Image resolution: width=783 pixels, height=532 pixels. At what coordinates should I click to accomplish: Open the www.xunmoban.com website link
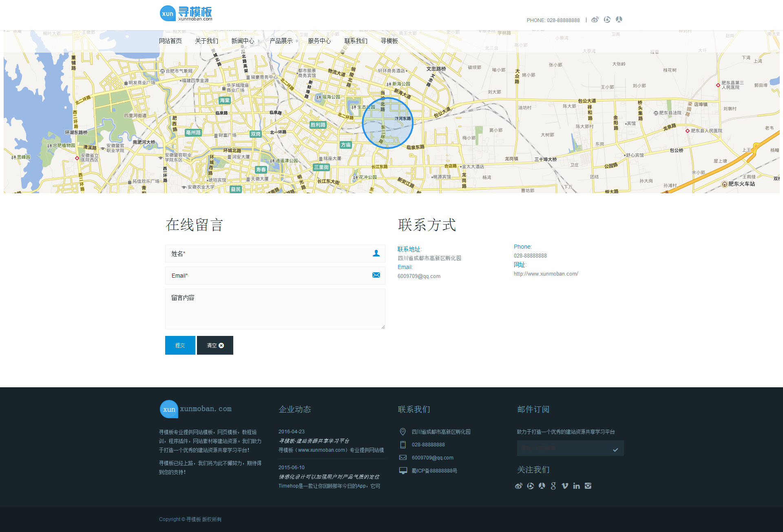click(546, 274)
